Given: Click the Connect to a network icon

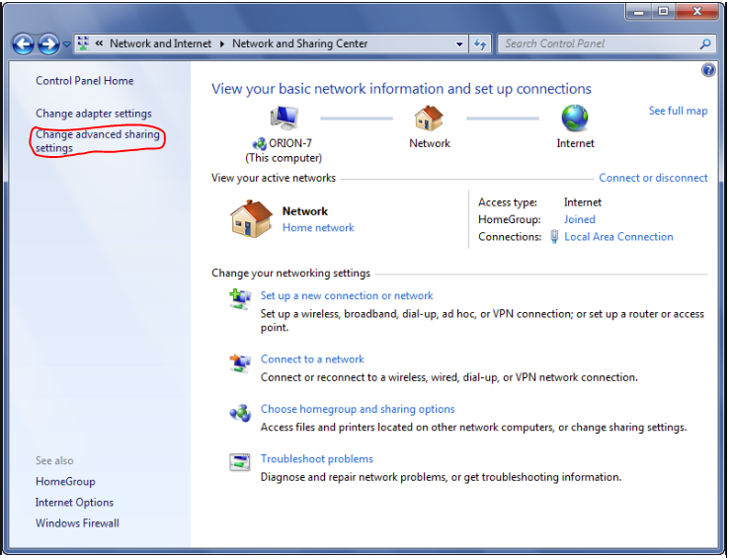Looking at the screenshot, I should (x=240, y=362).
